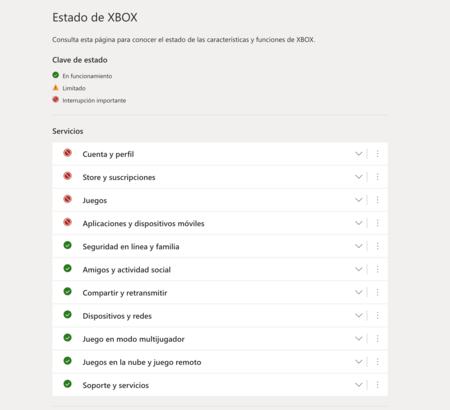Expand the Cuenta y perfil chevron
Viewport: 450px width, 410px height.
click(359, 154)
